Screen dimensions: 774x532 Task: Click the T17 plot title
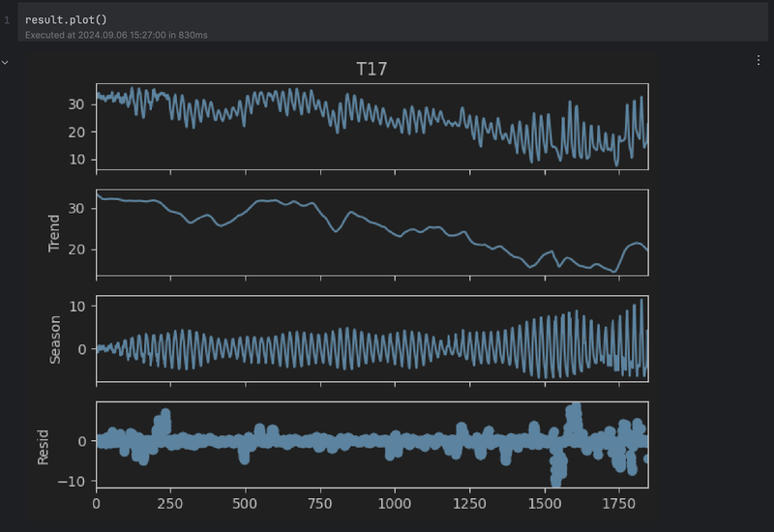coord(372,69)
